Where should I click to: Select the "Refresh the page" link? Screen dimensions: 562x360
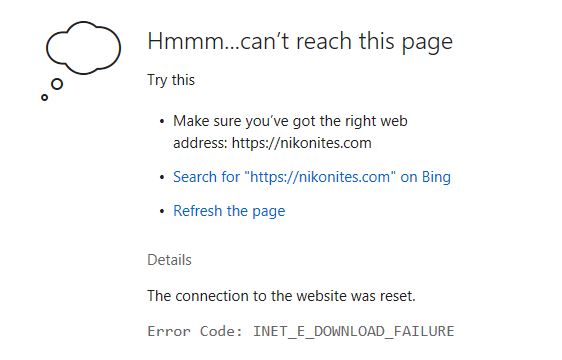tap(229, 211)
